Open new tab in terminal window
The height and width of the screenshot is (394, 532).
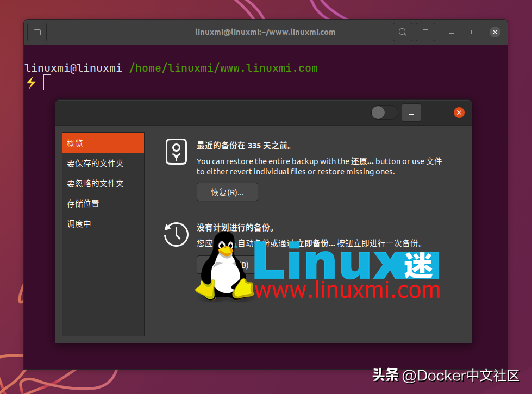click(37, 32)
